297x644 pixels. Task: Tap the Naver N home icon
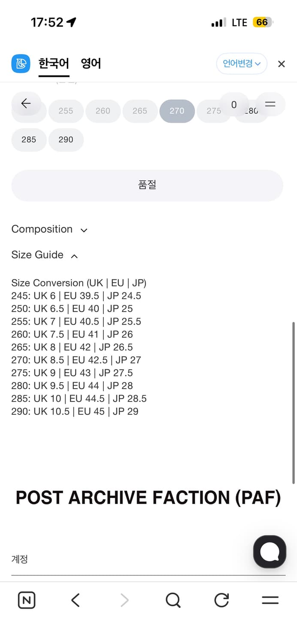26,600
